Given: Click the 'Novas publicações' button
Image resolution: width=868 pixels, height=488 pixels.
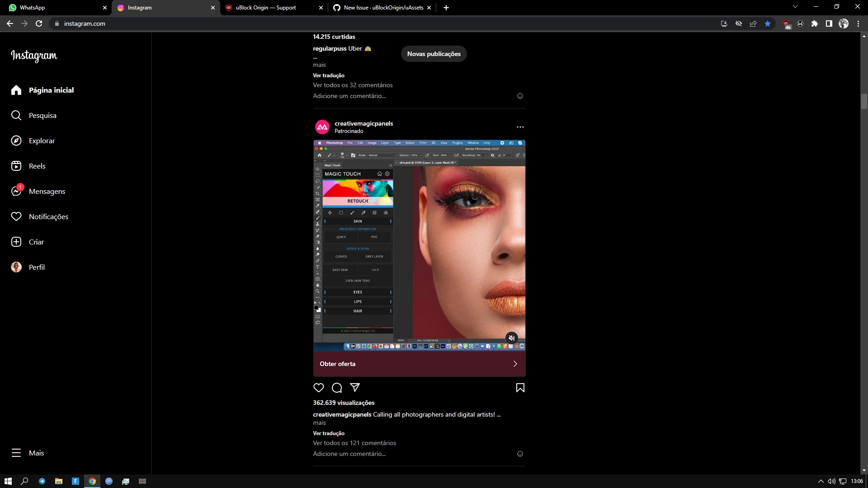Looking at the screenshot, I should tap(434, 54).
